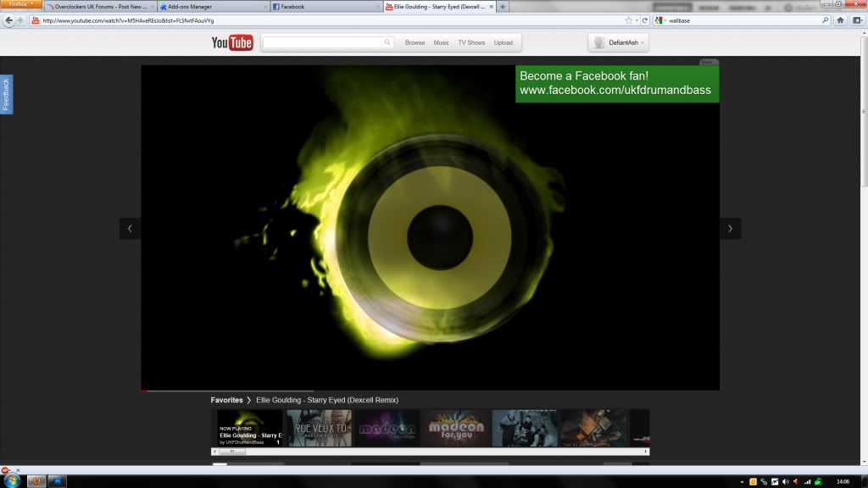Bookmark page with the star icon

[x=628, y=20]
